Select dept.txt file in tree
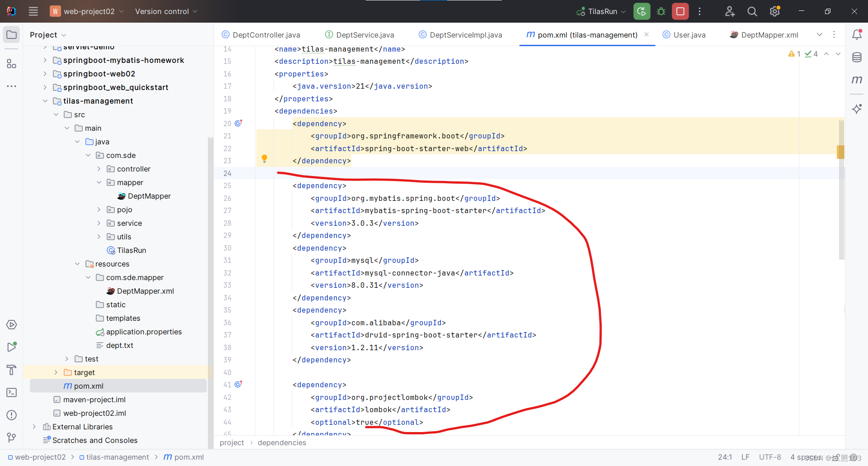 115,345
